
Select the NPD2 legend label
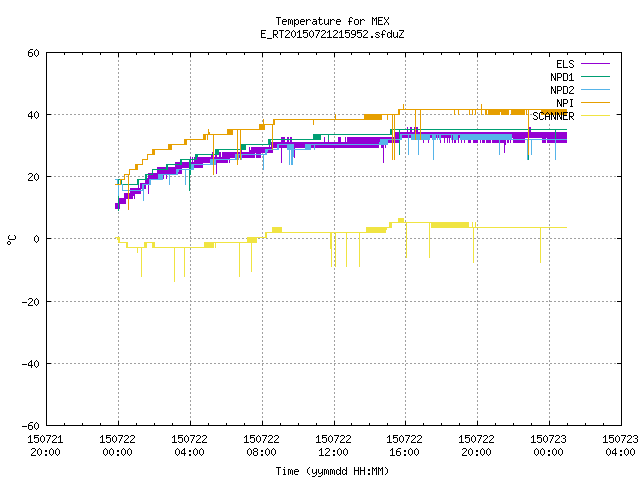pyautogui.click(x=562, y=90)
